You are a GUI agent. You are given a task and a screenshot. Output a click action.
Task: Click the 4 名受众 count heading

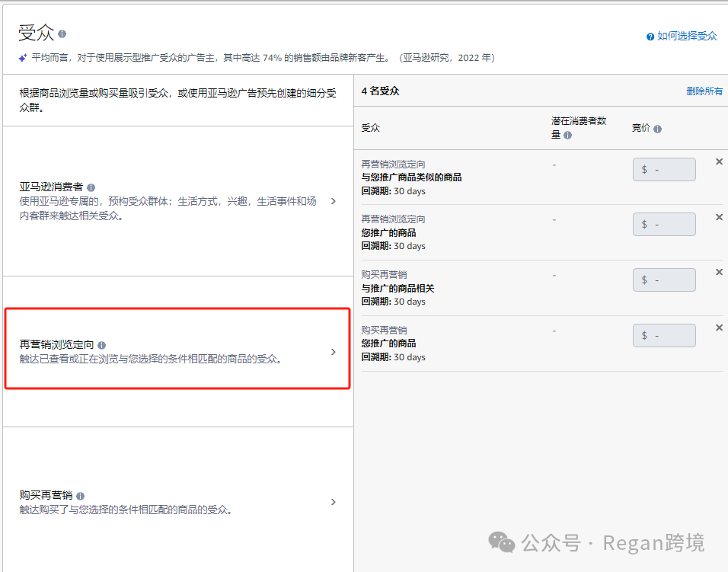click(380, 91)
